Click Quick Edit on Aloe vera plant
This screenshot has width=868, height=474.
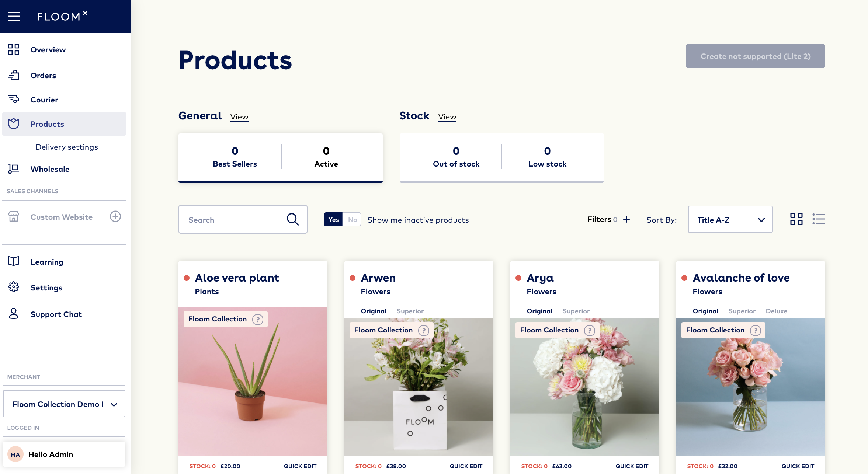coord(300,466)
